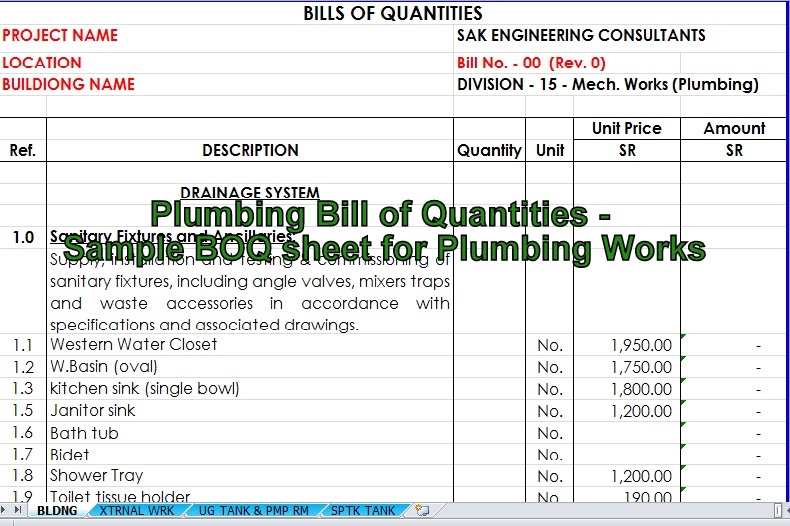The image size is (790, 526).
Task: Select the No. unit for W.Basin row
Action: (x=550, y=367)
